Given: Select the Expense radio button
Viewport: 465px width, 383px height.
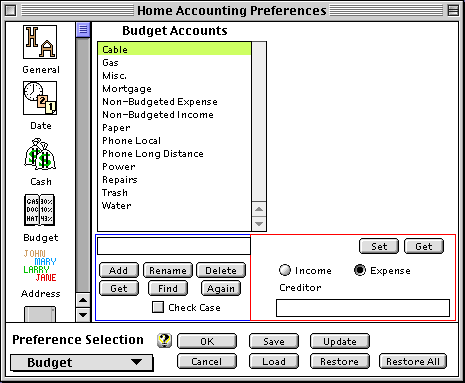Looking at the screenshot, I should (360, 270).
